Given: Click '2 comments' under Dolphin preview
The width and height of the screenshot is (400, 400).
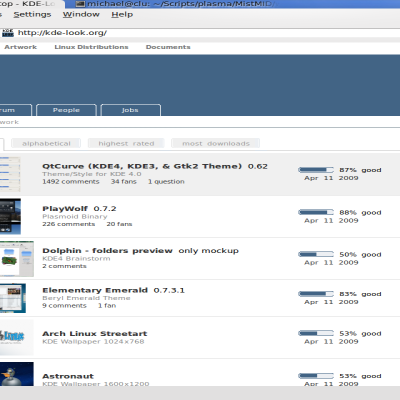Looking at the screenshot, I should (x=64, y=266).
